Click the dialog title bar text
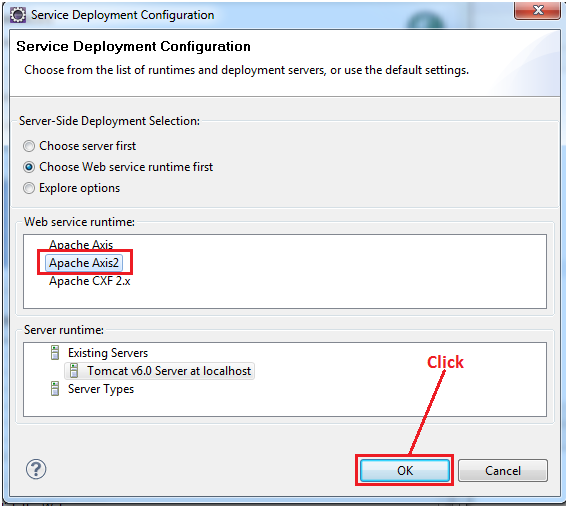Screen dimensions: 568x508 tap(122, 15)
